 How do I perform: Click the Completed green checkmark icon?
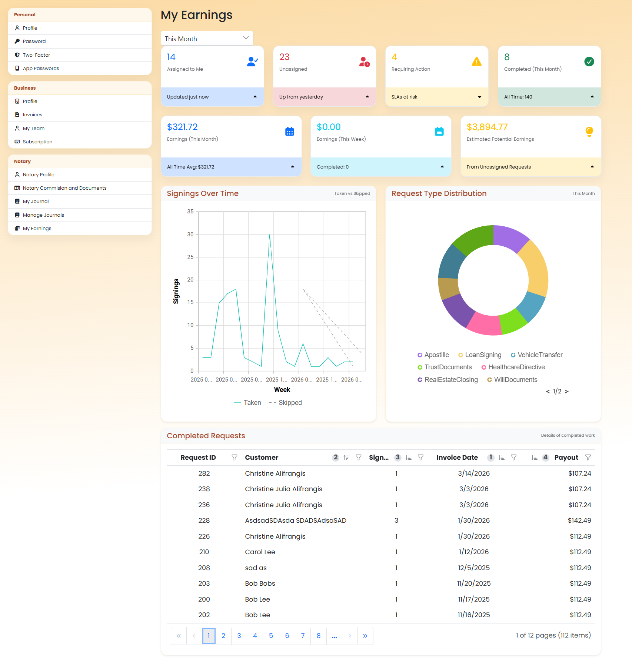[x=589, y=61]
